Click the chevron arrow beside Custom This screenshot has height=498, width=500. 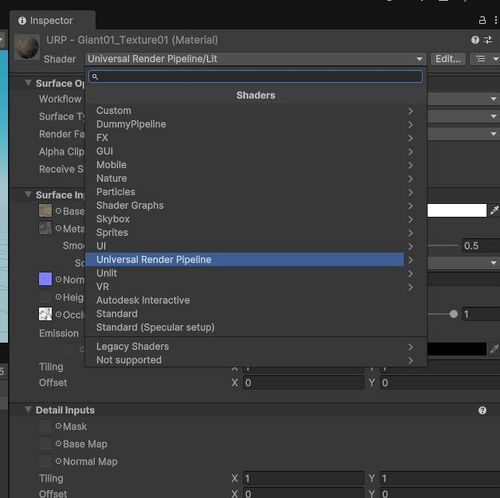tap(411, 111)
